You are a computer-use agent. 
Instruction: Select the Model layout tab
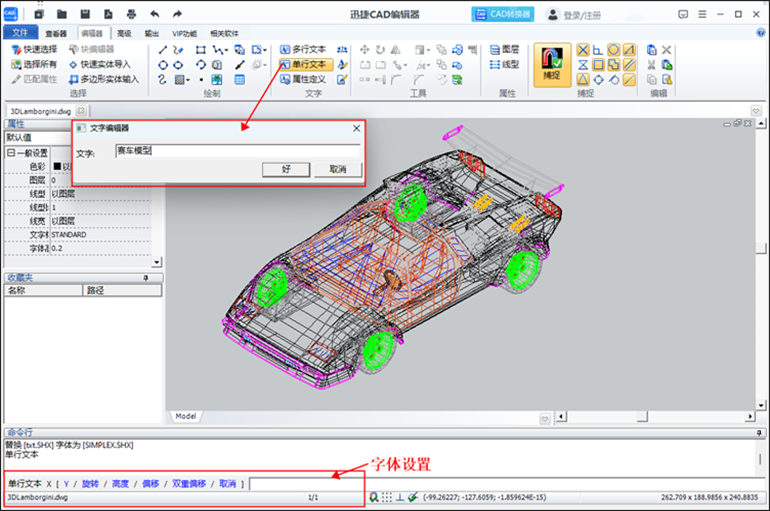point(186,416)
